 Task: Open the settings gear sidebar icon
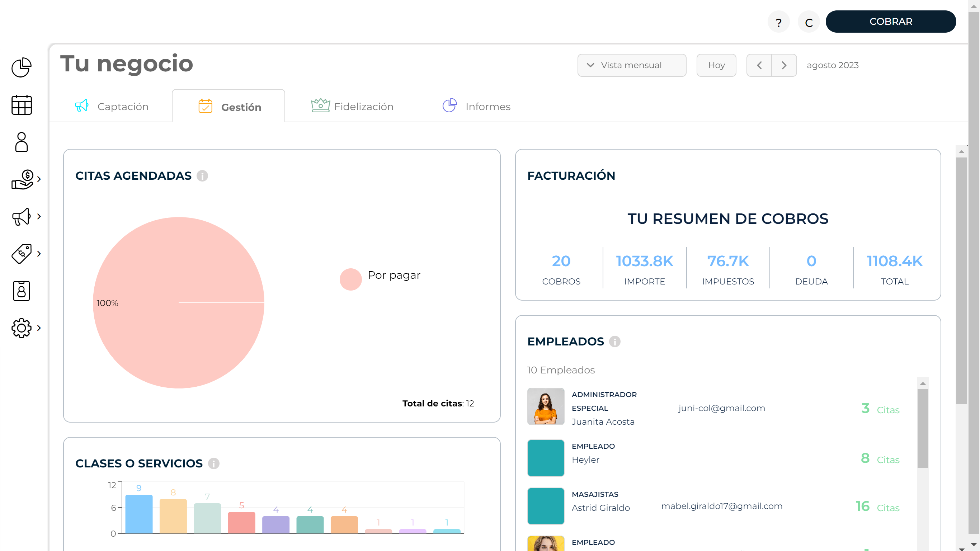pyautogui.click(x=22, y=328)
